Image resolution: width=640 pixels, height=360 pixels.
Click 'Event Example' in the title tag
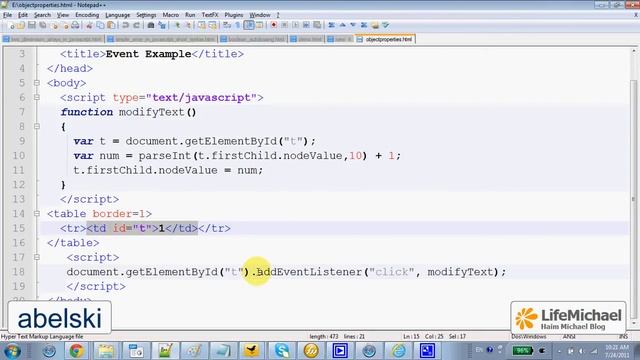[x=149, y=54]
